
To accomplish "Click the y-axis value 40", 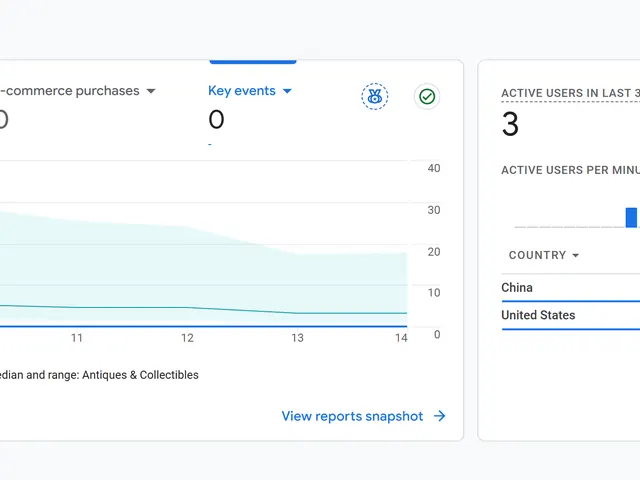I will [434, 168].
